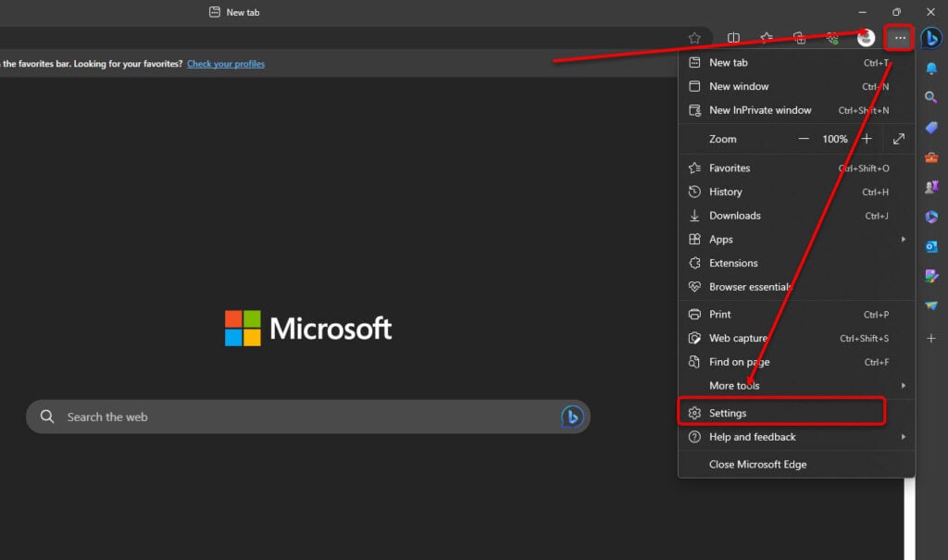Open Downloads from the menu
This screenshot has width=948, height=560.
tap(795, 216)
